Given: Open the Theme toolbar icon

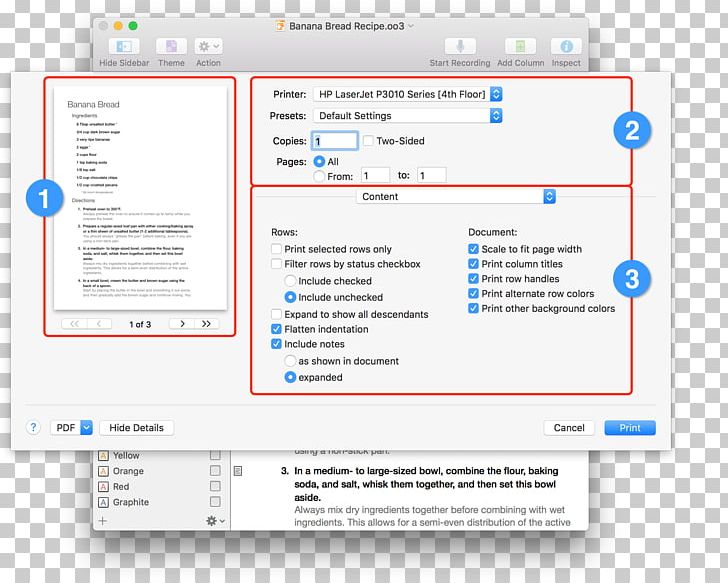Looking at the screenshot, I should [x=171, y=47].
